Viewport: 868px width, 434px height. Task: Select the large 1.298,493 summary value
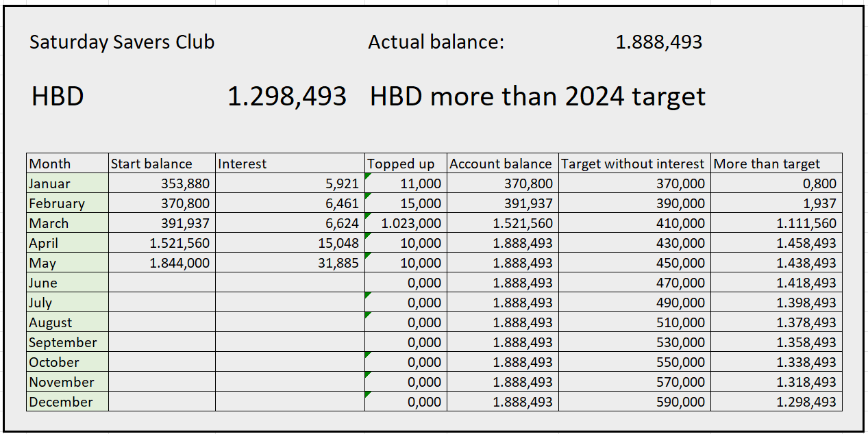(287, 97)
